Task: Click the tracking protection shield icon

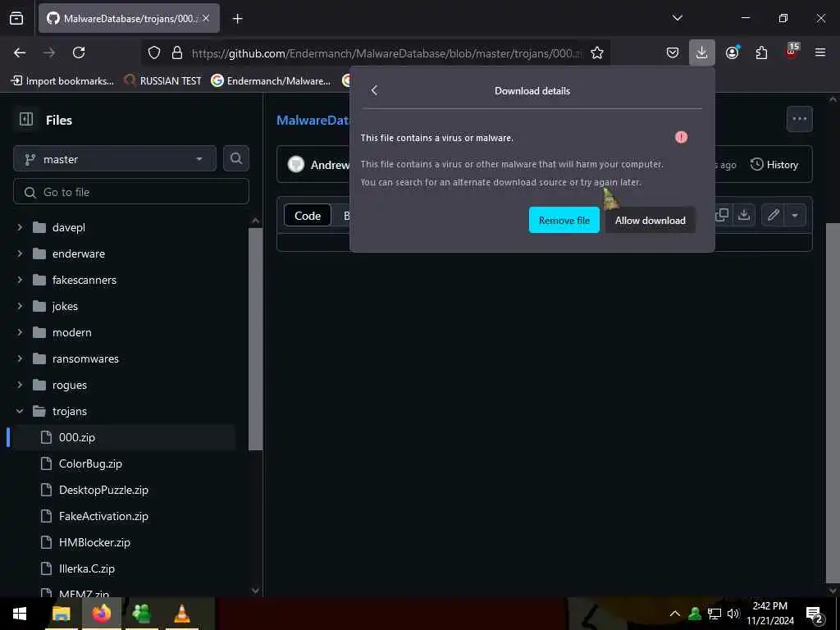Action: tap(154, 52)
